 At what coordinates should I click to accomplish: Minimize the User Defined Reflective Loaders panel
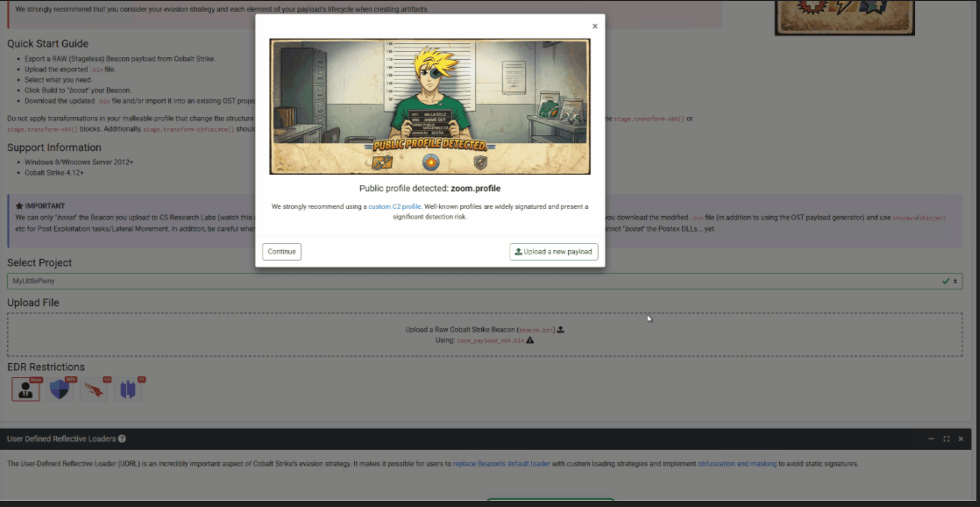pos(931,439)
